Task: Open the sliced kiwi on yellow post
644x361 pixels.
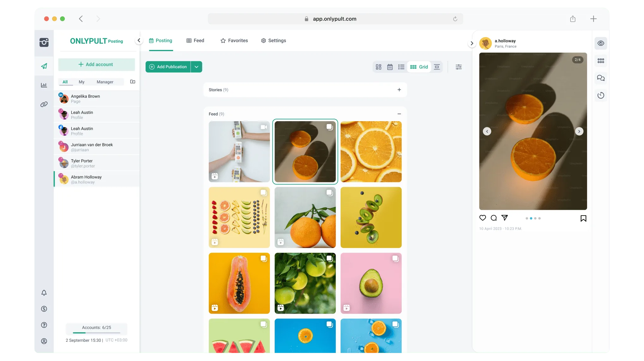Action: click(x=371, y=217)
